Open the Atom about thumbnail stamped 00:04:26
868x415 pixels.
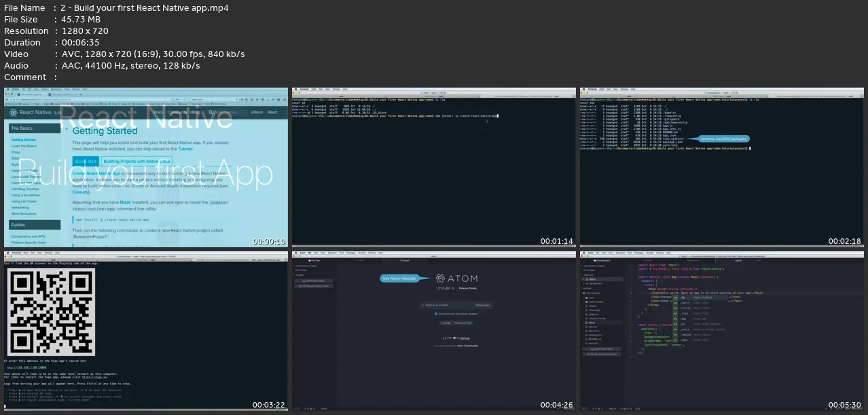click(x=433, y=331)
